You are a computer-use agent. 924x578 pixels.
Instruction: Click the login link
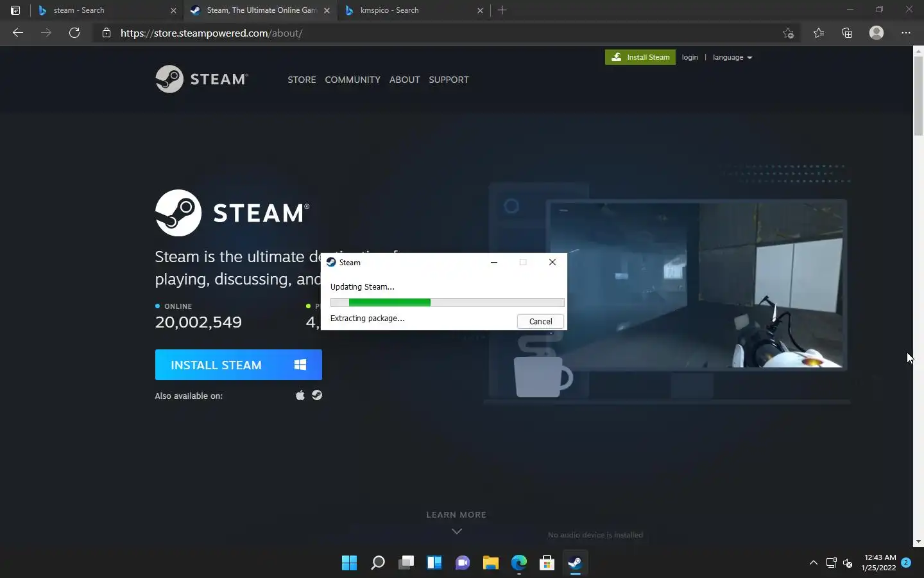(x=690, y=57)
